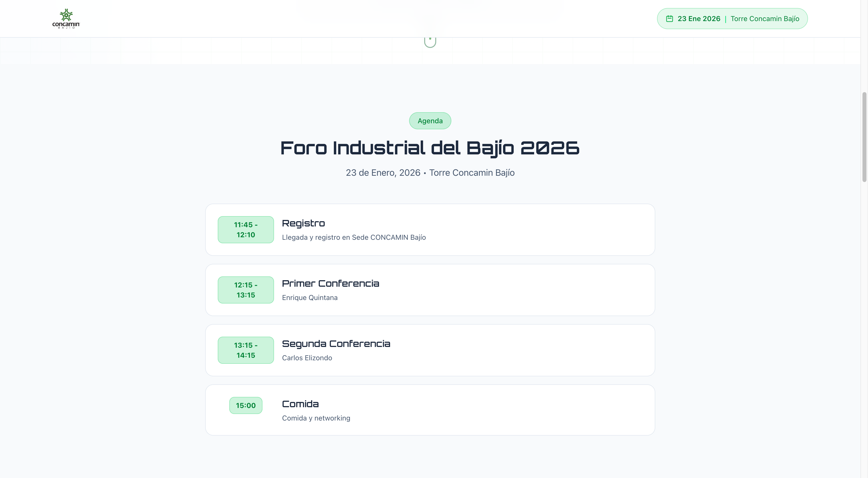Click the Foro Industrial del Bajío 2026 heading
The height and width of the screenshot is (478, 868).
coord(430,148)
